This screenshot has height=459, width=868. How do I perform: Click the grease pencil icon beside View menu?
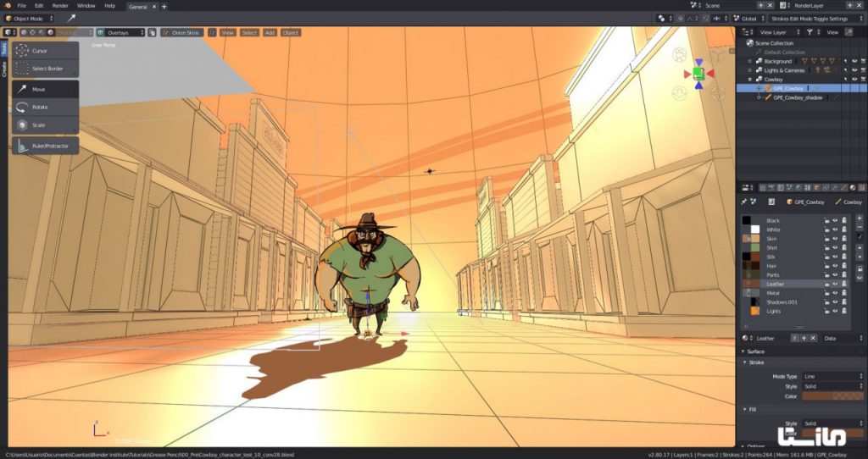coord(212,33)
